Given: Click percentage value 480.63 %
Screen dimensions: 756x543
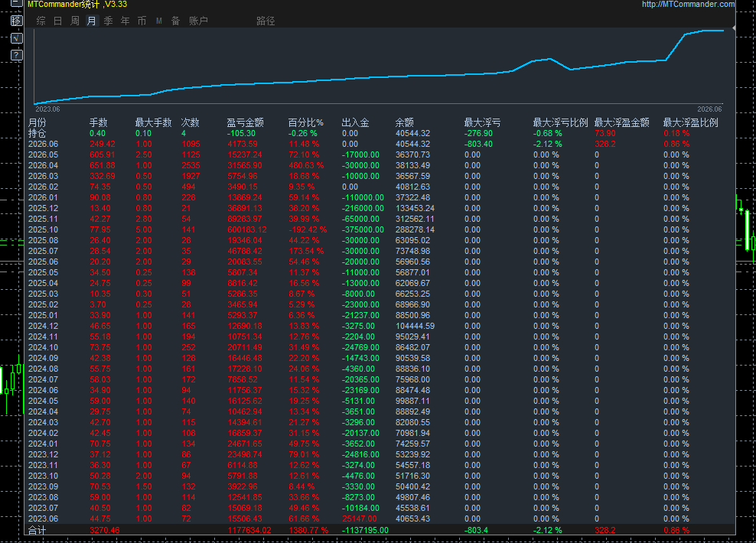Looking at the screenshot, I should click(306, 165).
